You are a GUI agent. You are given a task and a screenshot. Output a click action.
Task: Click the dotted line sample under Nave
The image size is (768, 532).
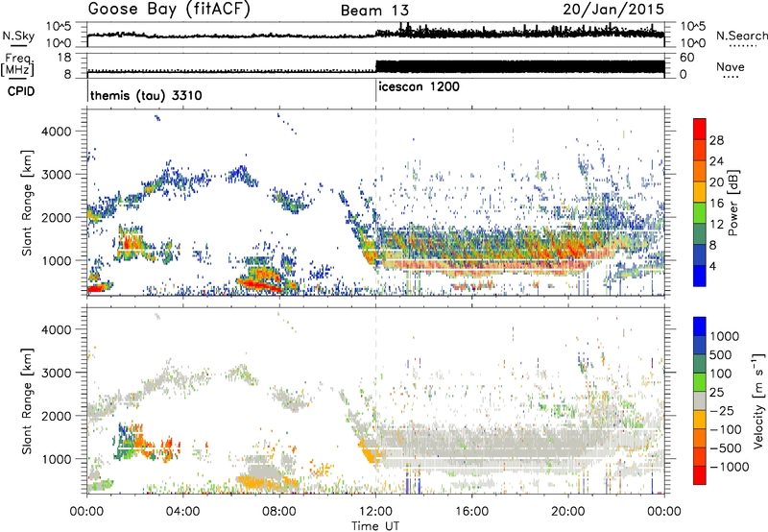coord(731,78)
